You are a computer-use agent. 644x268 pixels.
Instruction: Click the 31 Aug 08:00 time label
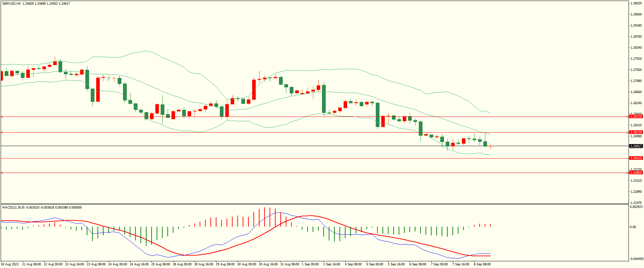[290, 264]
